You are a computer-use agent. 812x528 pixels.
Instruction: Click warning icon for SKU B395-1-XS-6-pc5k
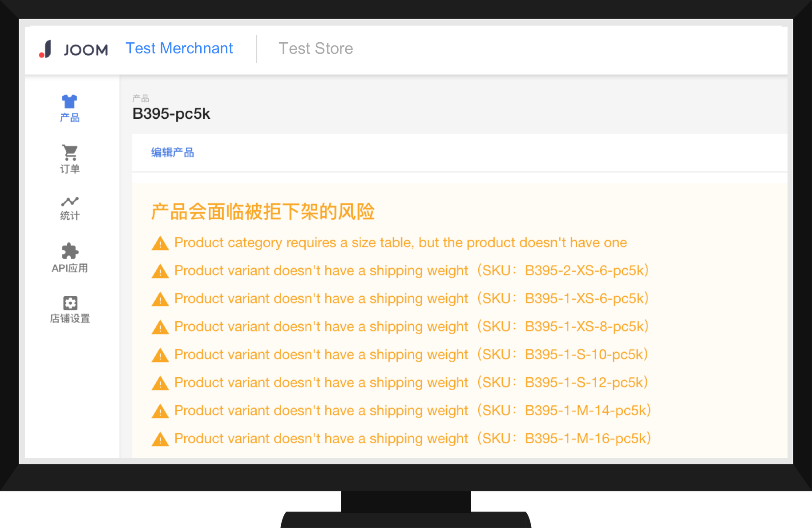tap(160, 299)
